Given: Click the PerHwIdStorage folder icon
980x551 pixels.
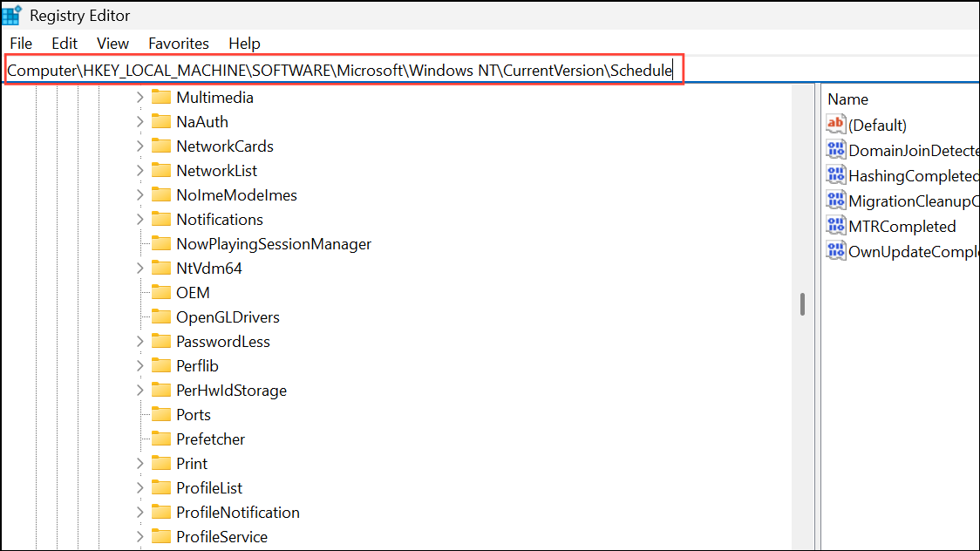Looking at the screenshot, I should (161, 390).
